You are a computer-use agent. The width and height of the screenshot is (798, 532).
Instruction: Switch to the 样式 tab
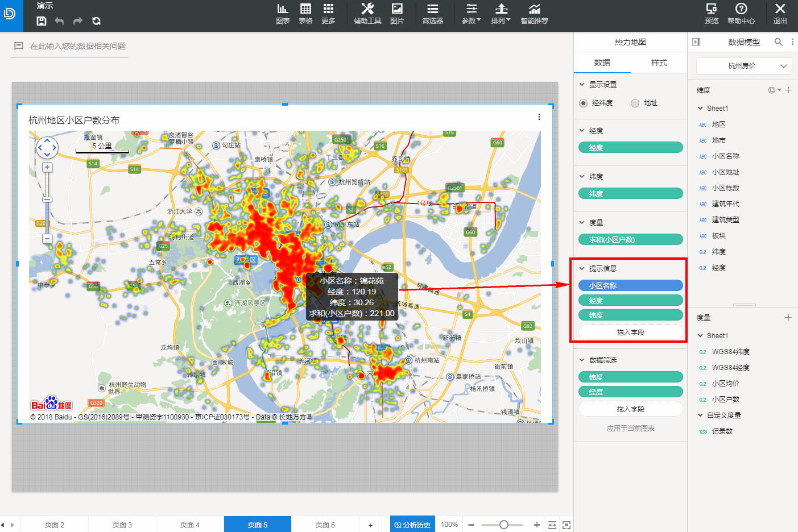click(659, 63)
